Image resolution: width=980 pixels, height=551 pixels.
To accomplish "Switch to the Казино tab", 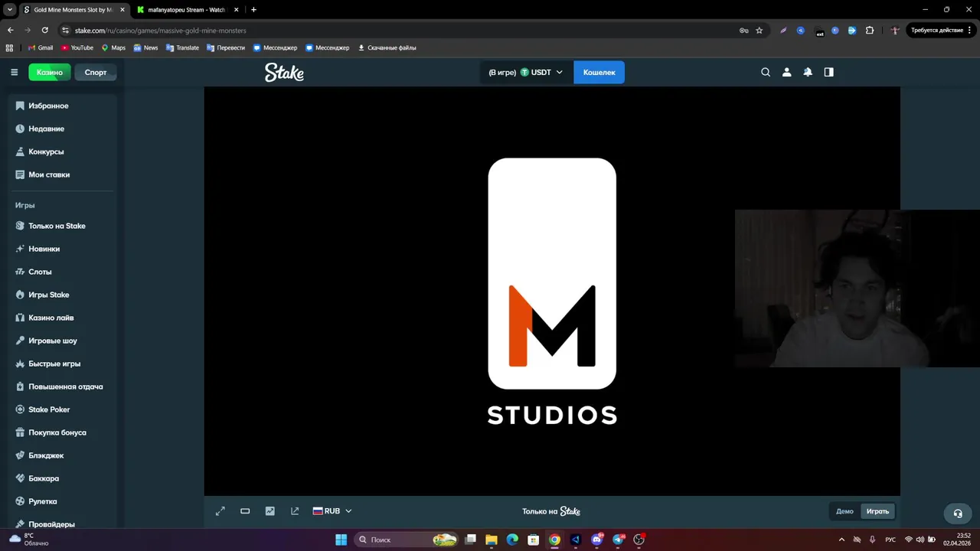I will pyautogui.click(x=50, y=72).
